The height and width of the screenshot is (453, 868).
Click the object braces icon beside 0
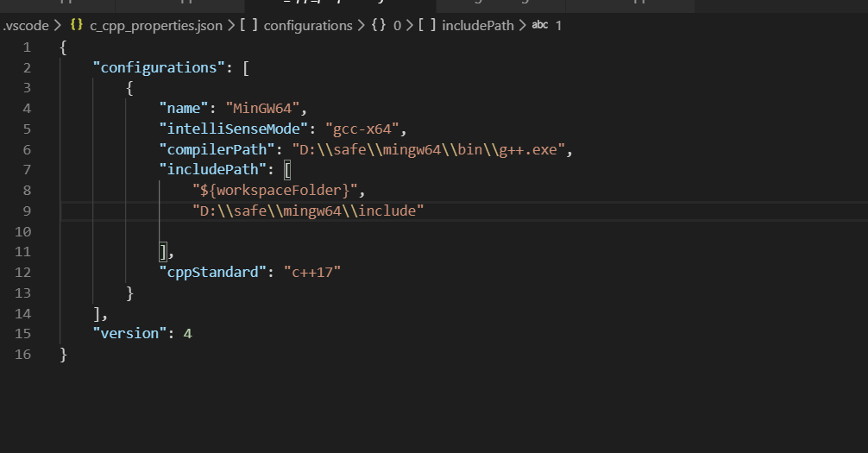pyautogui.click(x=379, y=25)
